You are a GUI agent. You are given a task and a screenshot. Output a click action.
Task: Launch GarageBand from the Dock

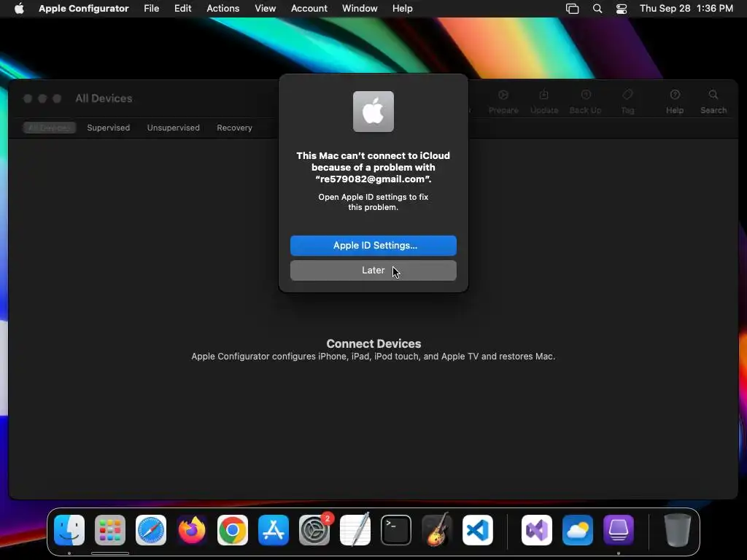point(437,530)
